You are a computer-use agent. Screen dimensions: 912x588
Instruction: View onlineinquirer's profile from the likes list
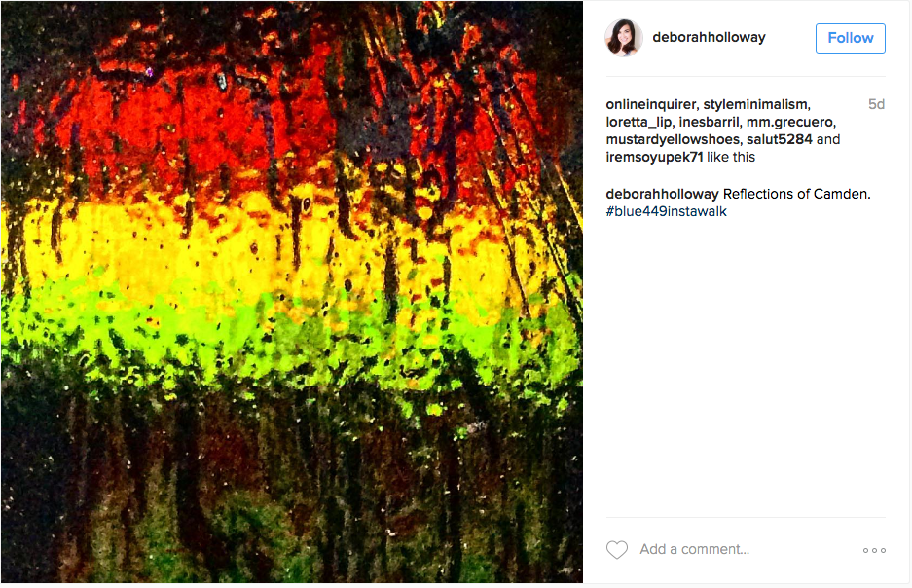click(x=651, y=105)
